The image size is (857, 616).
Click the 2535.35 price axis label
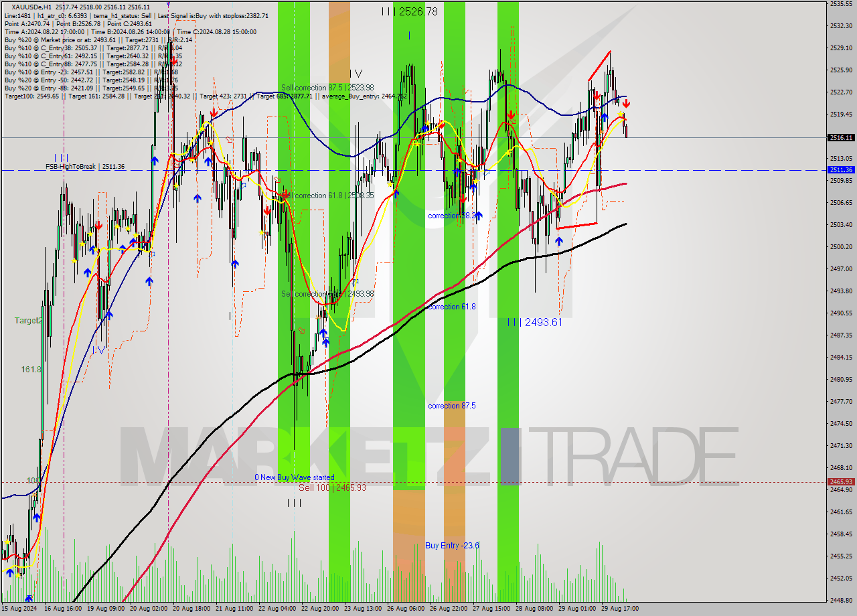(841, 3)
